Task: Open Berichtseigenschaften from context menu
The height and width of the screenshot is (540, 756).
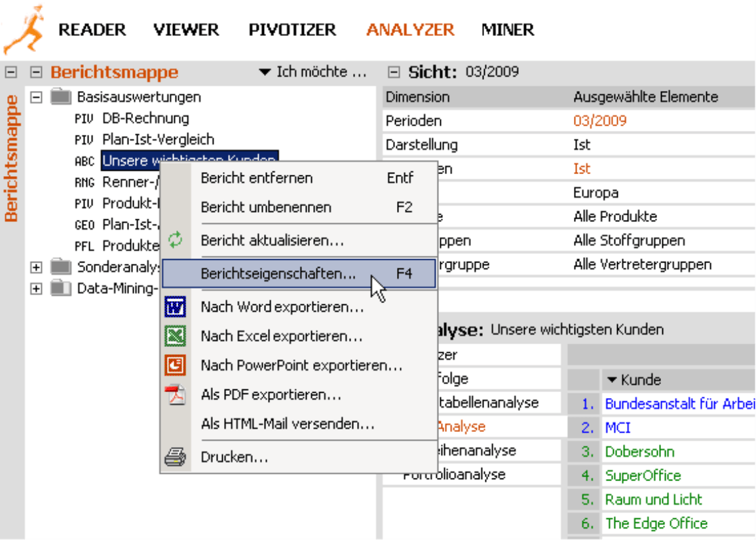Action: tap(299, 273)
